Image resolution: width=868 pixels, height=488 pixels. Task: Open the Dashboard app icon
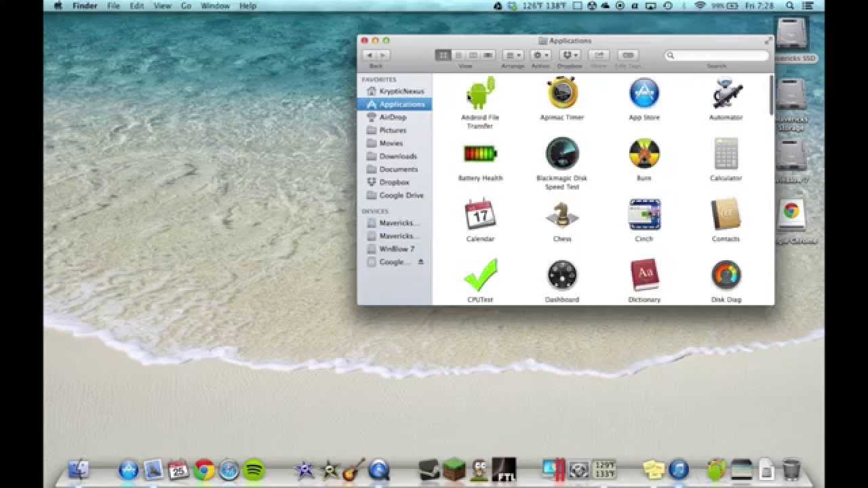562,275
